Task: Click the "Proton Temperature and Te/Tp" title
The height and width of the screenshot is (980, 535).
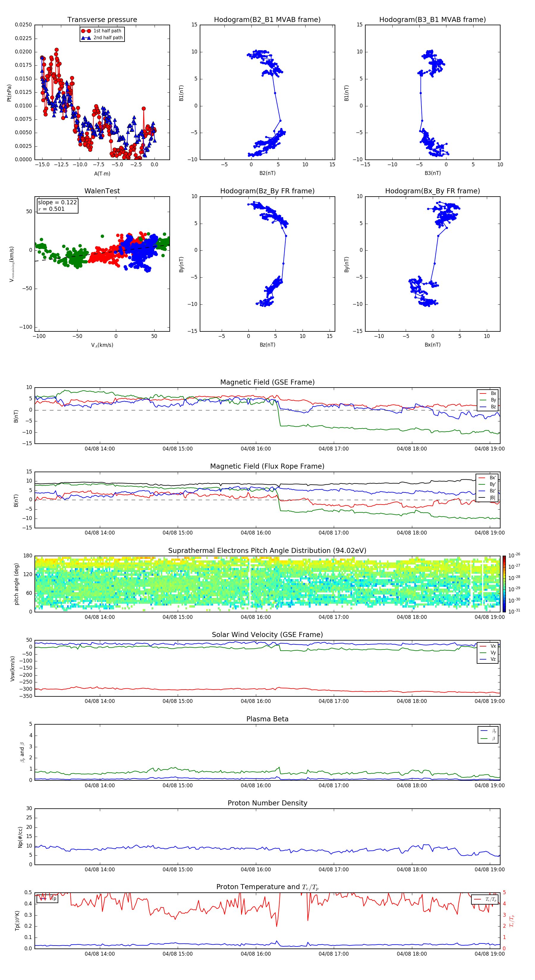Action: (x=267, y=887)
